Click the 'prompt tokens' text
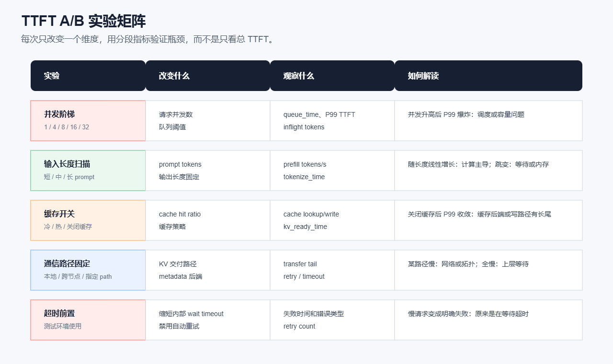613x364 pixels. pos(180,164)
